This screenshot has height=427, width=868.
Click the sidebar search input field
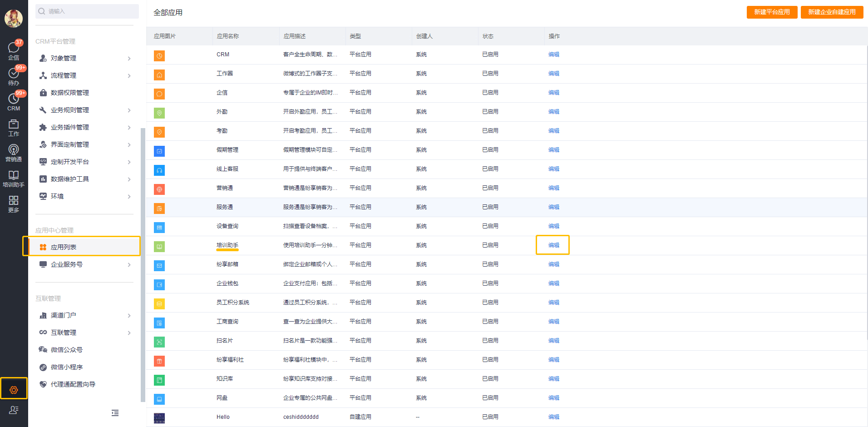87,11
